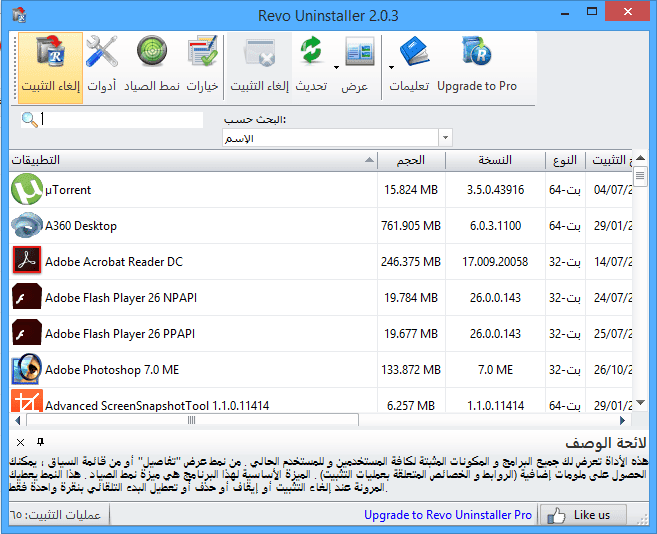Maximize the Revo Uninstaller window
The height and width of the screenshot is (534, 657).
(x=592, y=12)
